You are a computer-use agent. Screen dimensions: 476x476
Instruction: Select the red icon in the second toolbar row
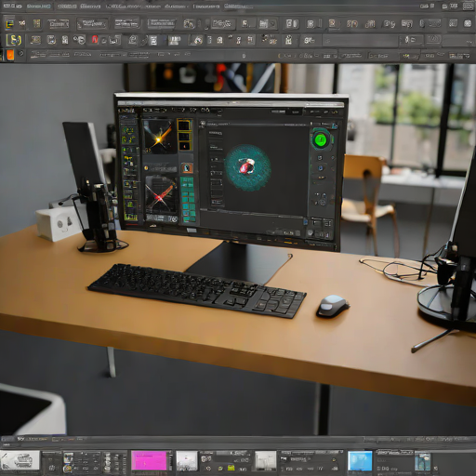tap(95, 39)
